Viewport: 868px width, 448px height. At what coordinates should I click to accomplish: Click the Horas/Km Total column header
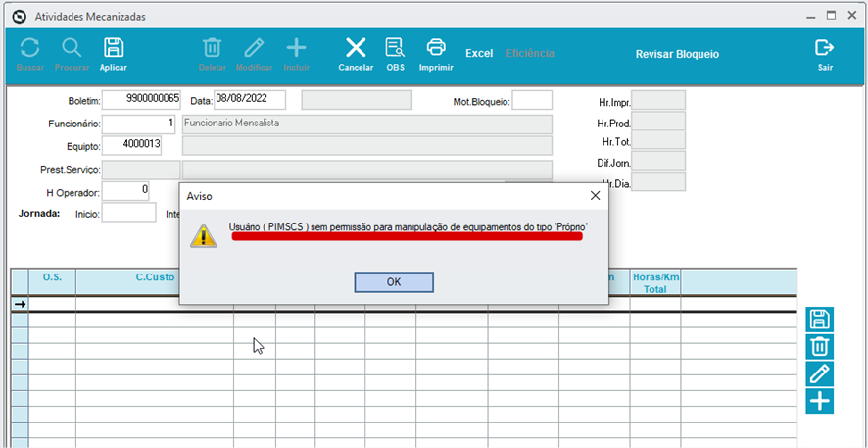(655, 282)
